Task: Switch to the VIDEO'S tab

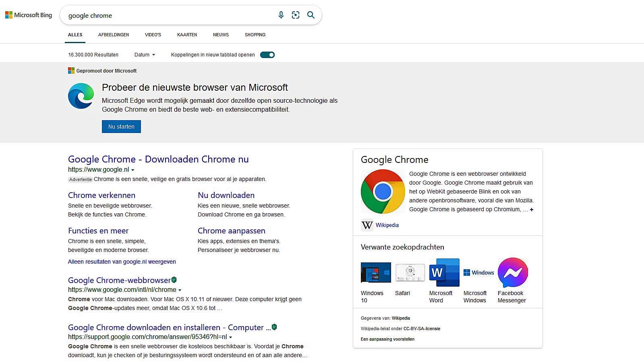Action: (153, 35)
